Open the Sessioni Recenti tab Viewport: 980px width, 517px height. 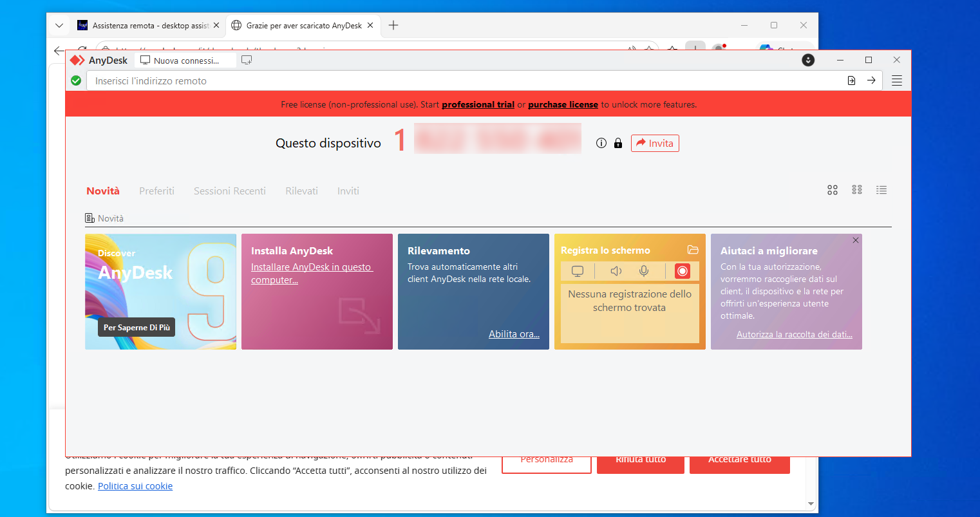point(230,191)
